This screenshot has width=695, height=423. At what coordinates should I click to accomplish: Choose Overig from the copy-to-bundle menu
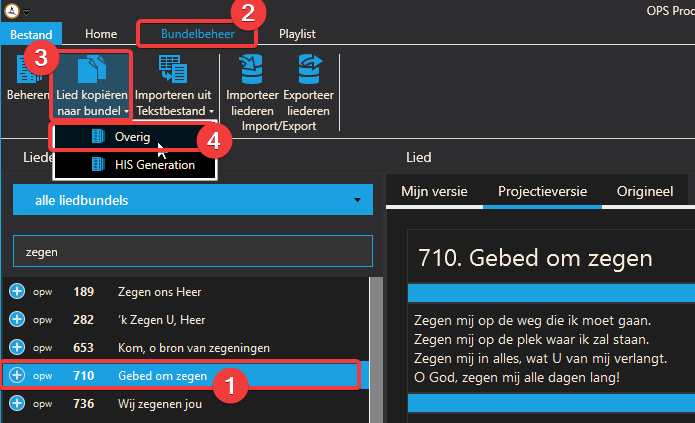point(132,137)
